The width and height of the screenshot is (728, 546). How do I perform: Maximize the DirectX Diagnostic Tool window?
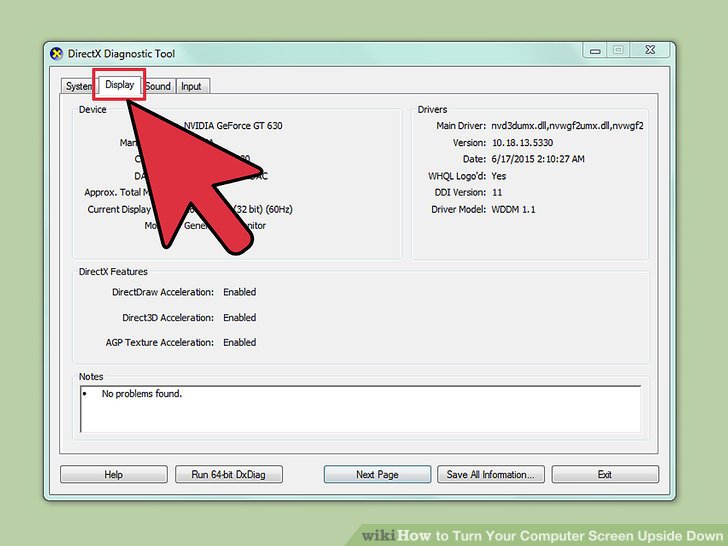click(618, 50)
